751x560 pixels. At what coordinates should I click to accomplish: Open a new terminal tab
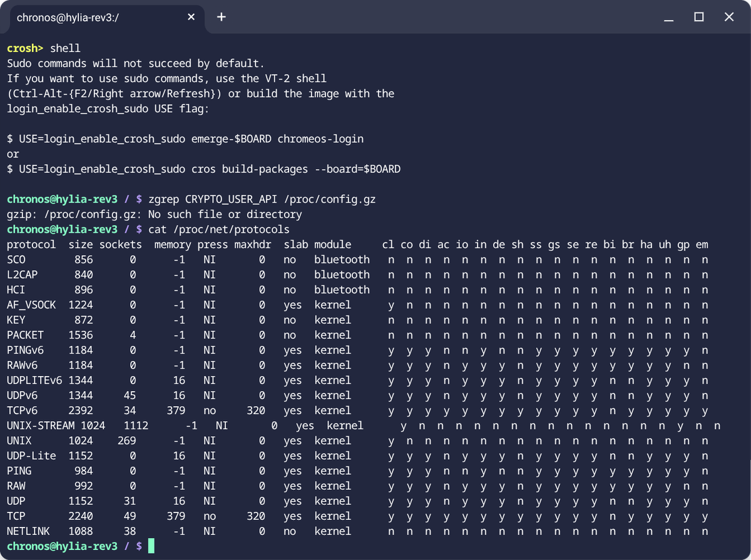coord(221,18)
